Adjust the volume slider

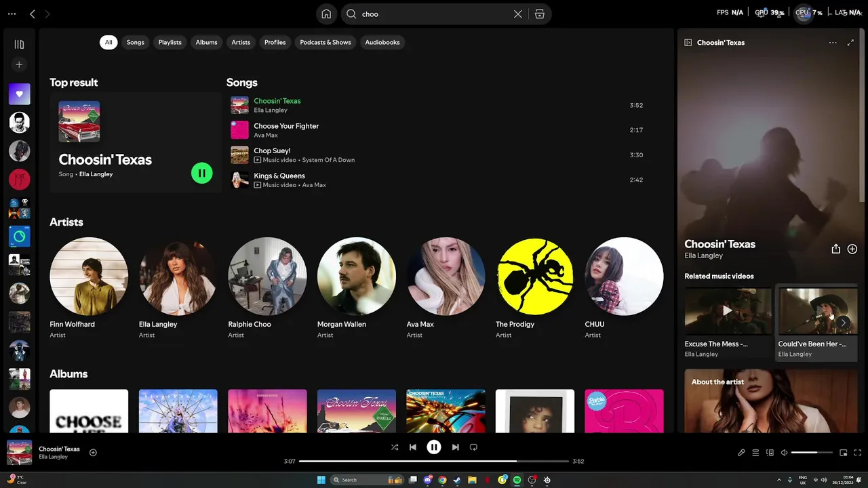point(812,453)
